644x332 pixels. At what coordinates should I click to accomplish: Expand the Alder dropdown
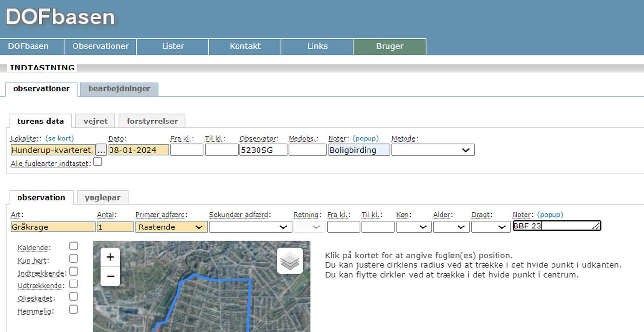pos(451,227)
